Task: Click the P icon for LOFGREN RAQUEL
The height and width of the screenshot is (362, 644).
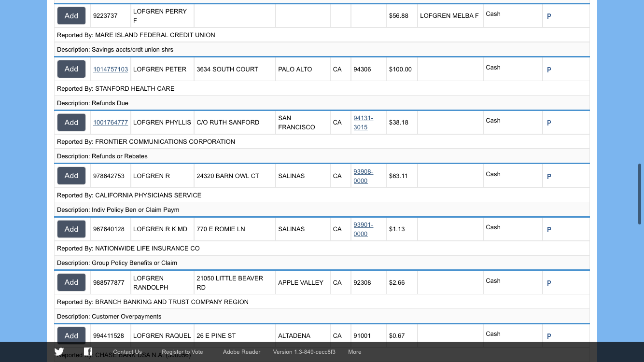Action: (x=549, y=336)
